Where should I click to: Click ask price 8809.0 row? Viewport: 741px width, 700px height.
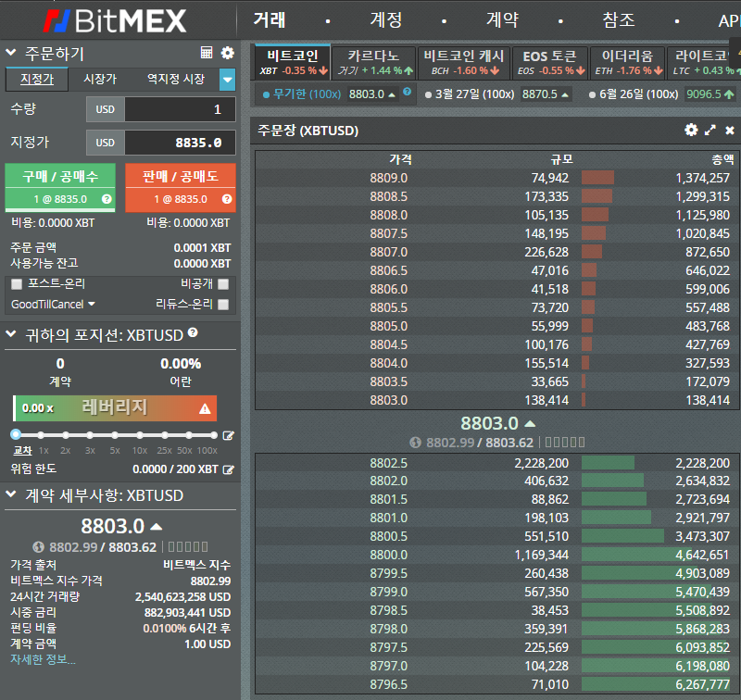point(496,178)
